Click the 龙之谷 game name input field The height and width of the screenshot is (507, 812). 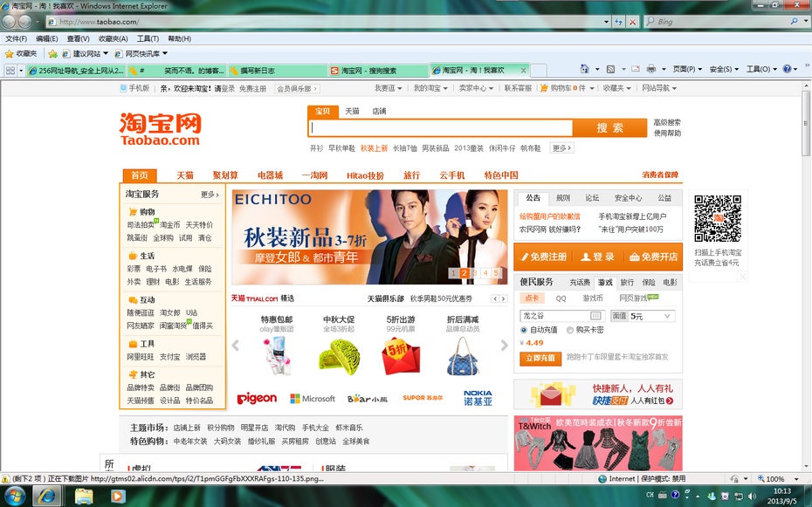[x=561, y=316]
